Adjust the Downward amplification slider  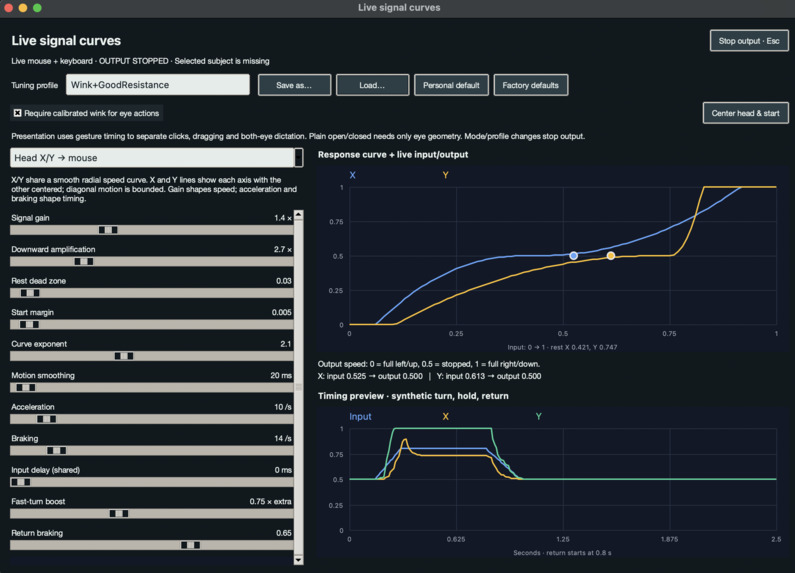(x=152, y=262)
